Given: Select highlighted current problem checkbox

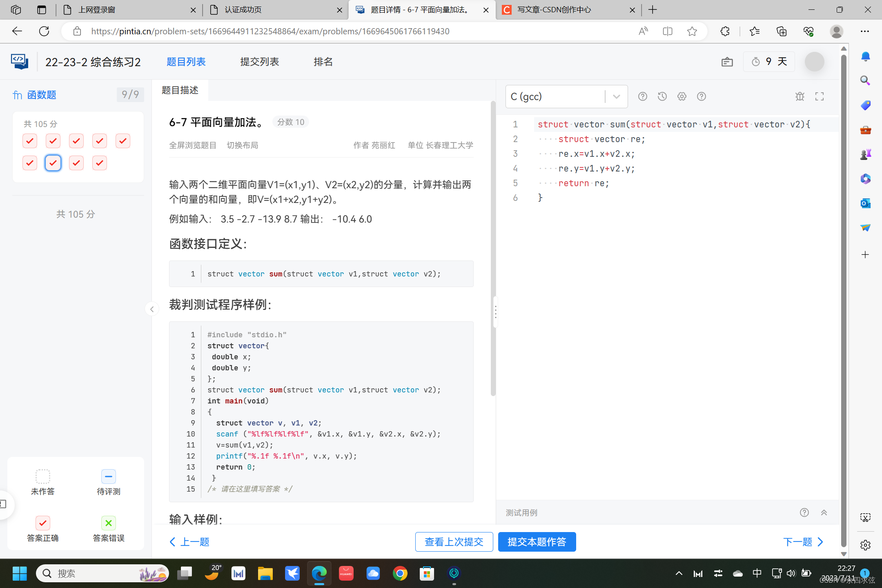Looking at the screenshot, I should pyautogui.click(x=53, y=163).
